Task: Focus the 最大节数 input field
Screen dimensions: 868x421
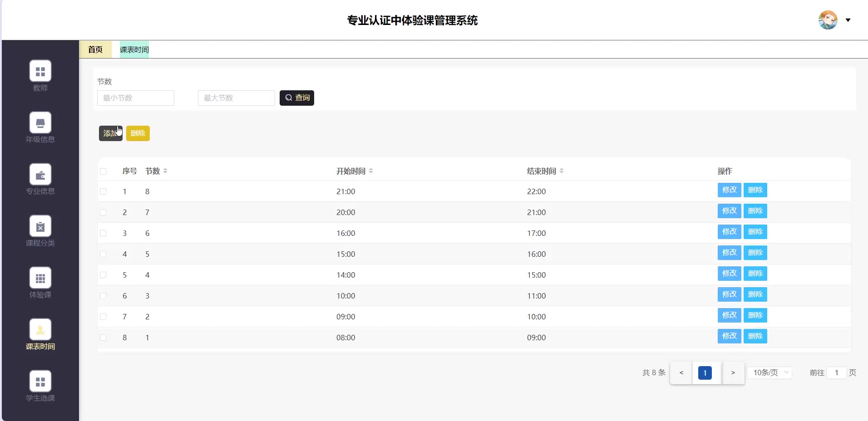Action: click(237, 98)
